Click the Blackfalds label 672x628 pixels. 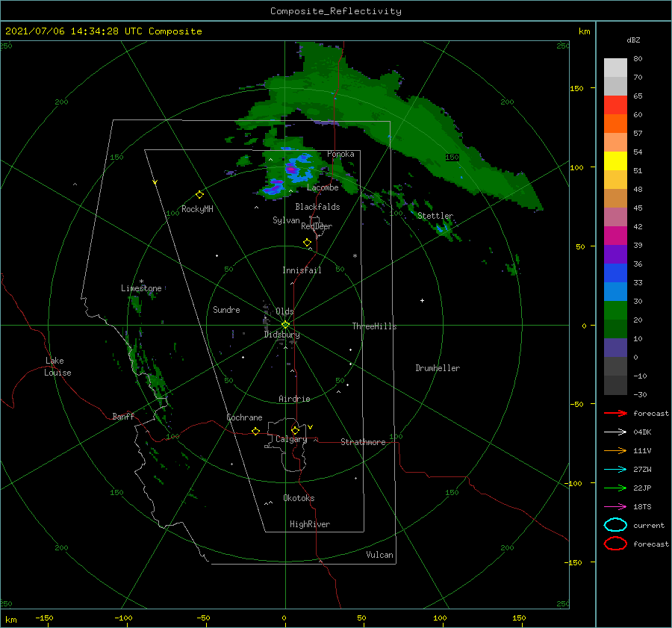317,207
